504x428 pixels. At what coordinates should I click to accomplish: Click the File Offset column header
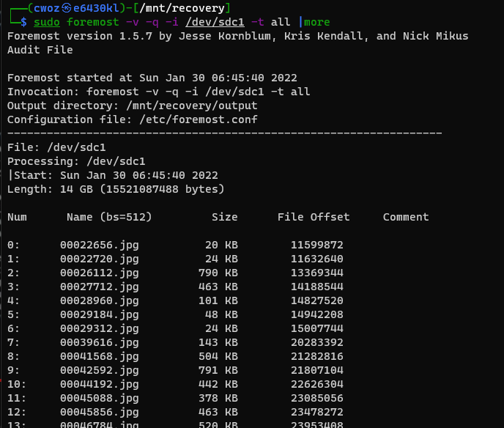(x=314, y=217)
